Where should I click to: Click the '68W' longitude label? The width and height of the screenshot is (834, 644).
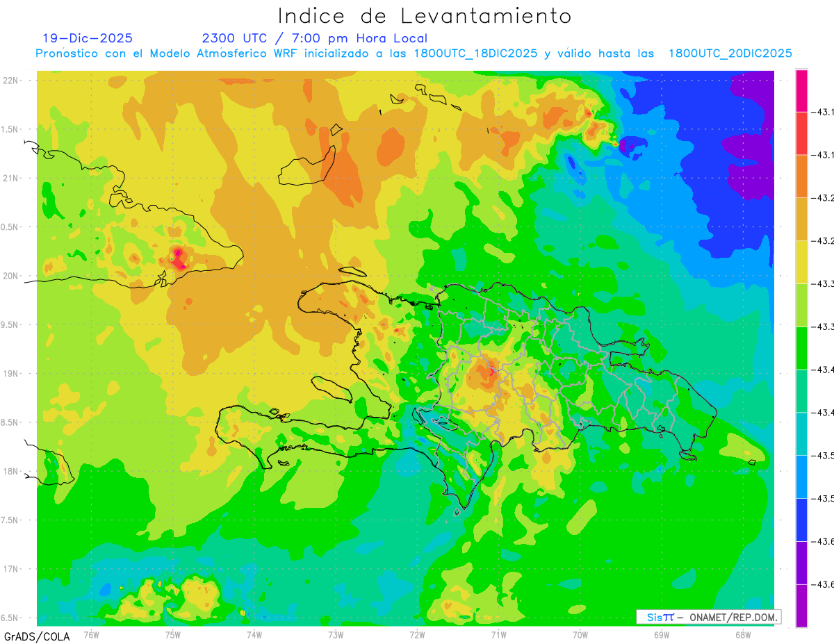tap(743, 634)
